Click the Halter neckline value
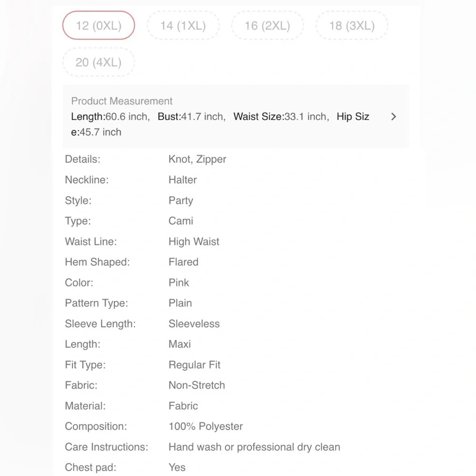This screenshot has width=476, height=476. pyautogui.click(x=182, y=180)
